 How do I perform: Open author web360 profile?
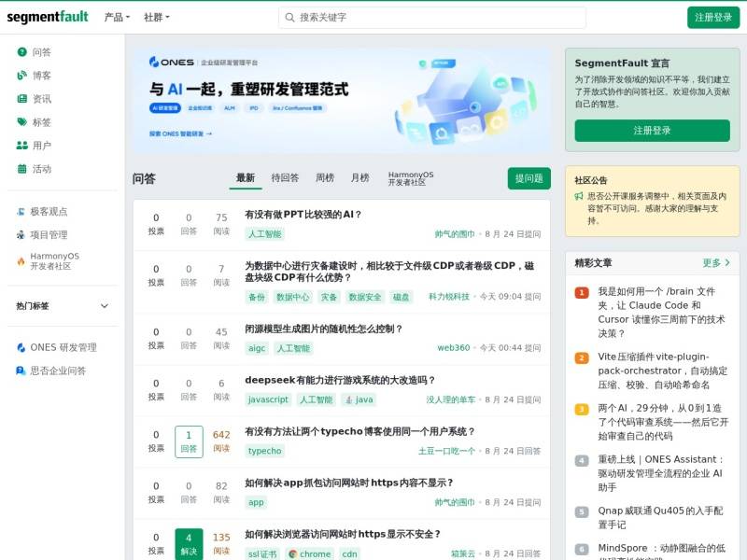tap(454, 348)
